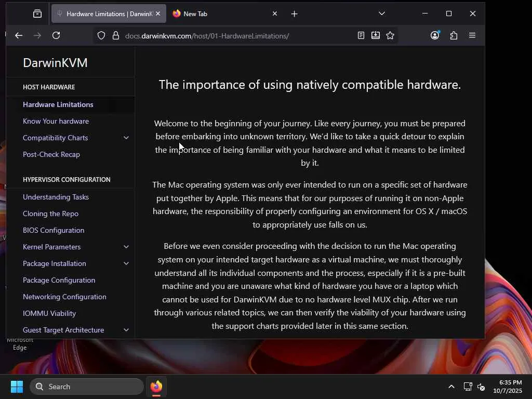Open the network status tray icon
The image size is (532, 399).
(x=468, y=387)
